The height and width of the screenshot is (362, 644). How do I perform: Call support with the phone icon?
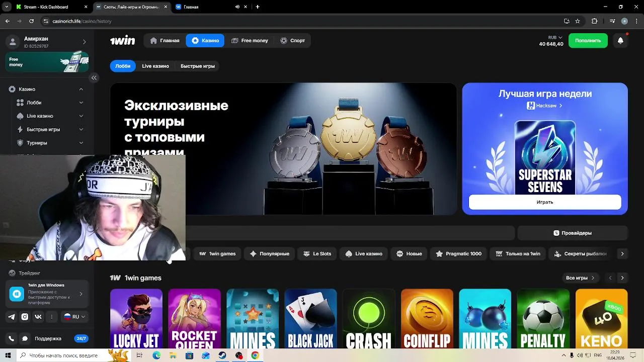[12, 338]
